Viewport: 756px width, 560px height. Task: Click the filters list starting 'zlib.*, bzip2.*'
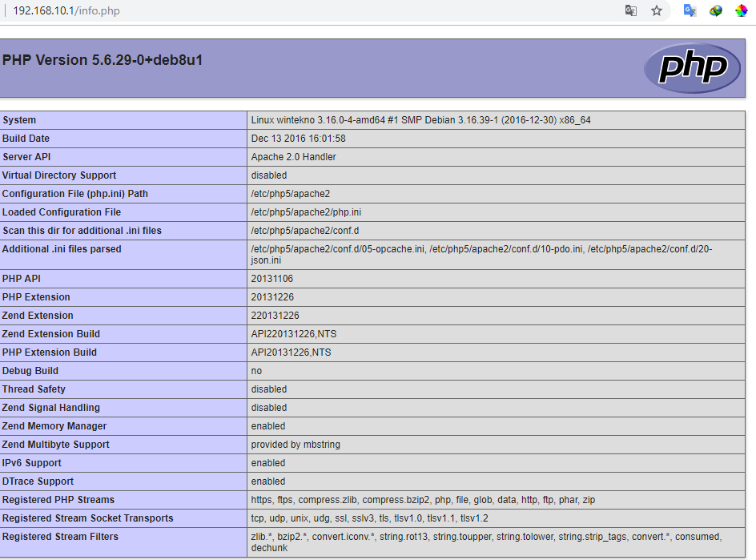click(x=486, y=542)
